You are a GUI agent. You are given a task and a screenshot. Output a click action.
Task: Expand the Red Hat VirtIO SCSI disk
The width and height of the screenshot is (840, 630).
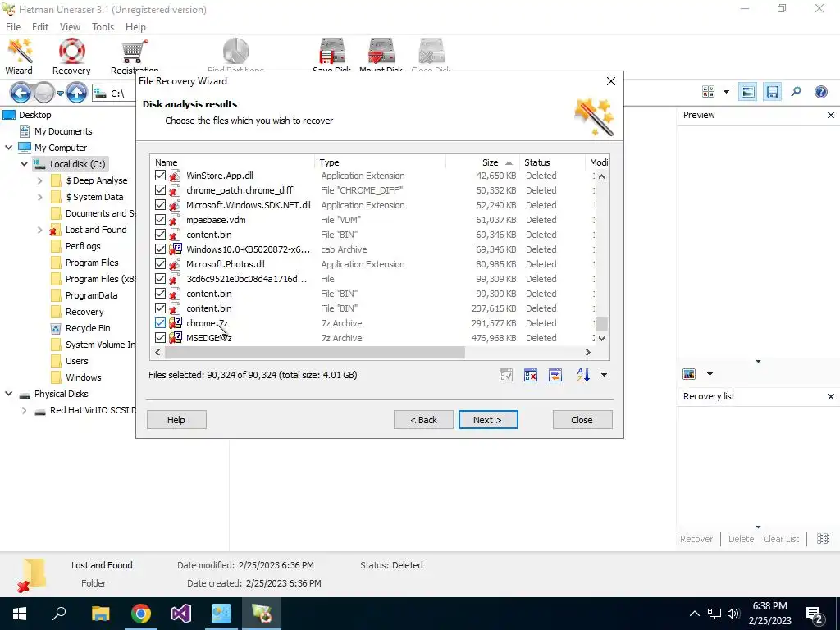point(24,410)
